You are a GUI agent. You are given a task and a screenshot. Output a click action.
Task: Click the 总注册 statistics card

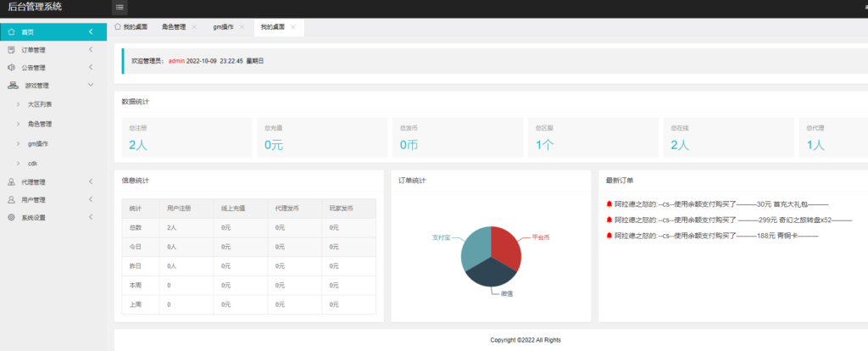point(186,137)
